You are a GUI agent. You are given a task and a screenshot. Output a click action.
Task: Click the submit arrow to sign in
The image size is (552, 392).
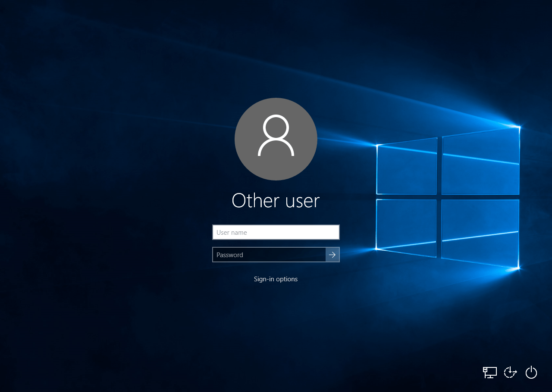point(332,255)
